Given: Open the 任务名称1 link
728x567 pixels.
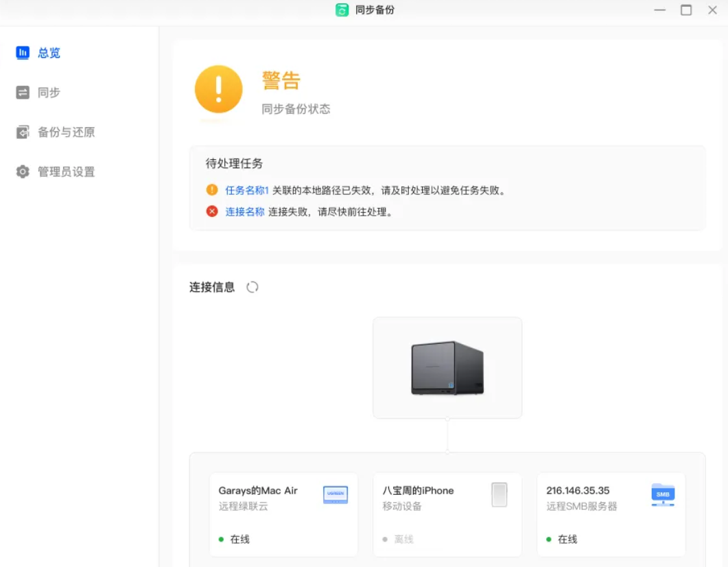Looking at the screenshot, I should [246, 190].
